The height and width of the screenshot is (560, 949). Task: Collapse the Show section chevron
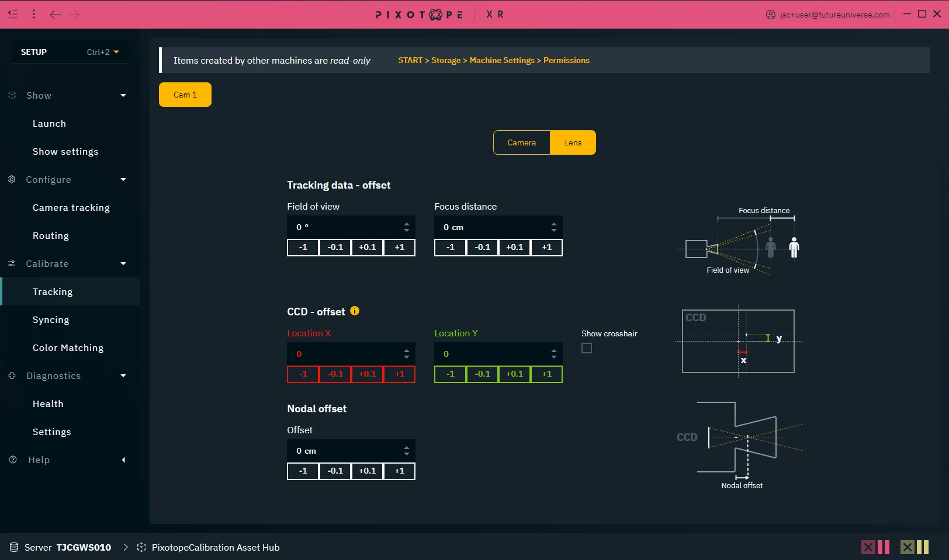click(x=123, y=95)
